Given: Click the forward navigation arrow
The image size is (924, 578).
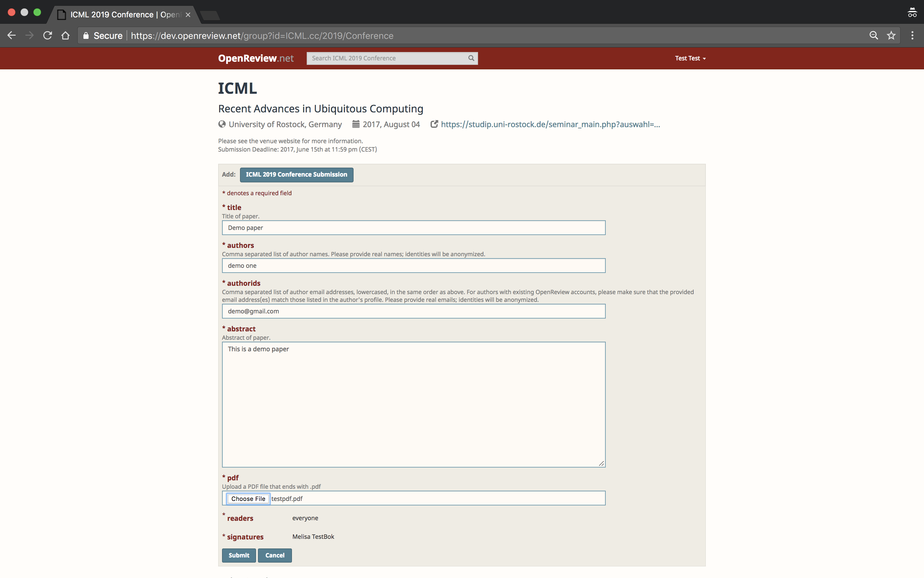Looking at the screenshot, I should click(x=30, y=36).
